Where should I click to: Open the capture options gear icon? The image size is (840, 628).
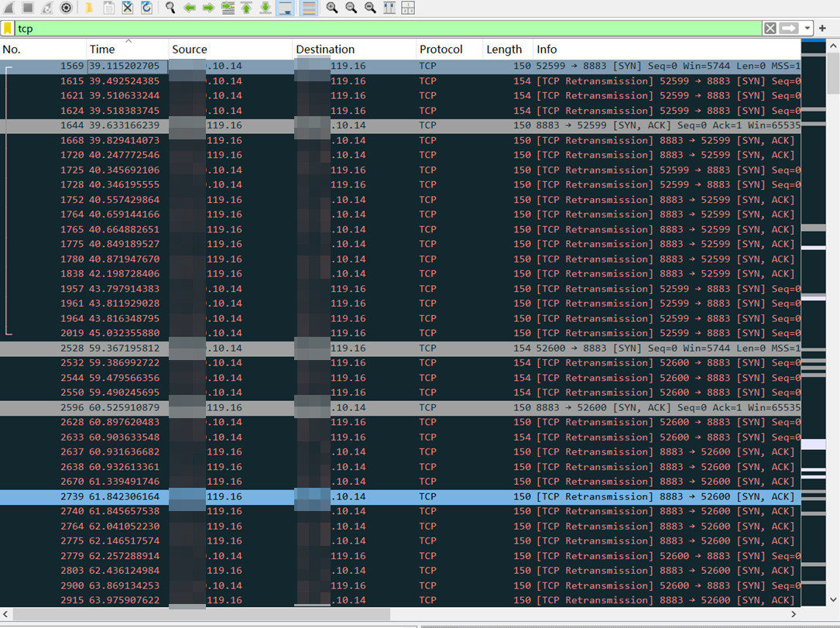pyautogui.click(x=67, y=8)
